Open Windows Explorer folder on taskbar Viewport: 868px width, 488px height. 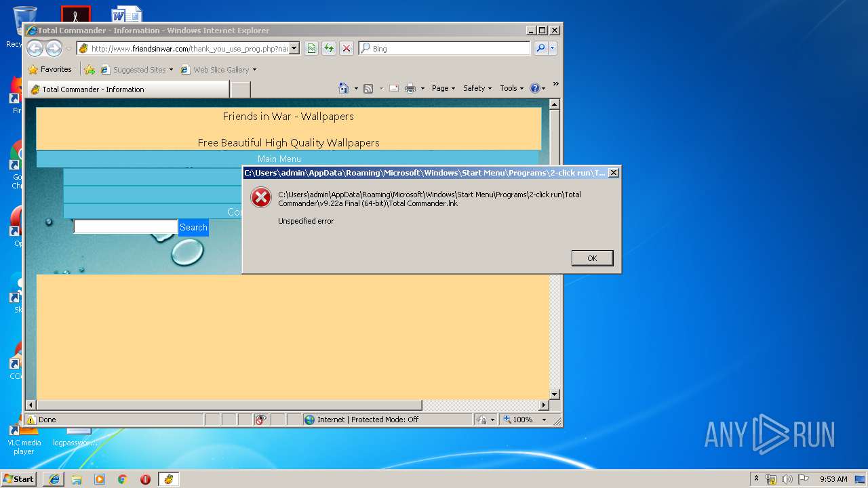point(77,479)
